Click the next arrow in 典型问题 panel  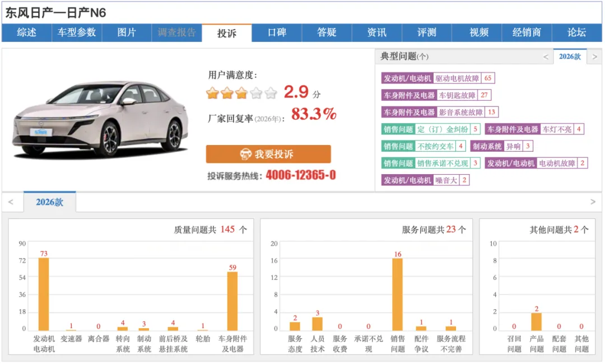(x=594, y=57)
